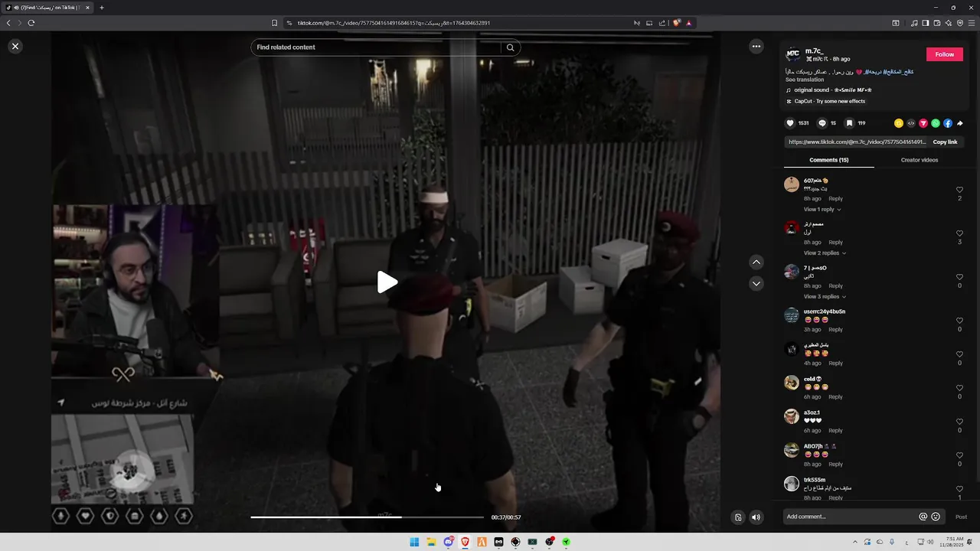Open Windows Start menu
Image resolution: width=980 pixels, height=551 pixels.
click(414, 542)
